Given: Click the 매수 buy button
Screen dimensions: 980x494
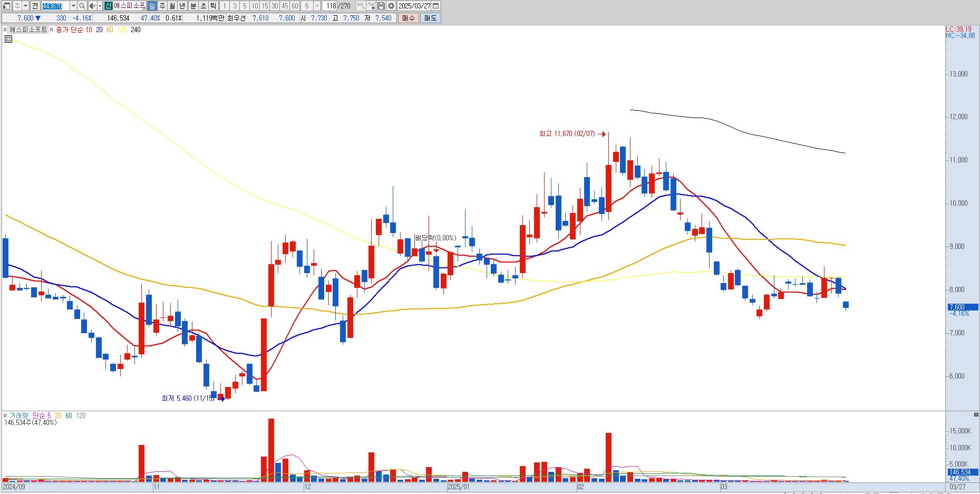Looking at the screenshot, I should (409, 18).
